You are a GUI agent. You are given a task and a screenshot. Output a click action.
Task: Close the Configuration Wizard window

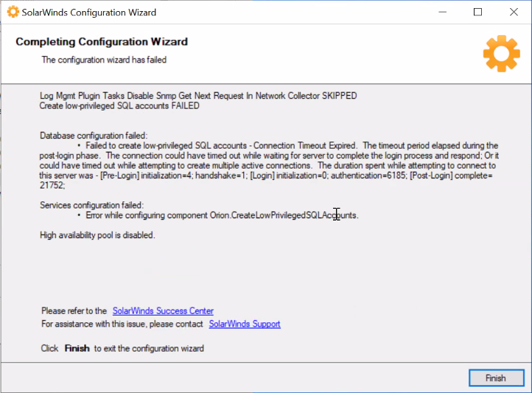click(514, 13)
